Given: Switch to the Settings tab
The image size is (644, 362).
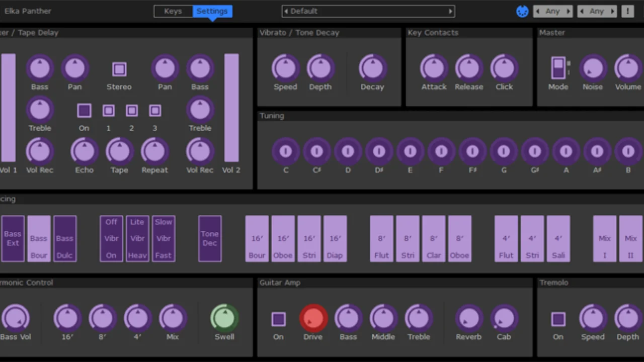Looking at the screenshot, I should 212,11.
